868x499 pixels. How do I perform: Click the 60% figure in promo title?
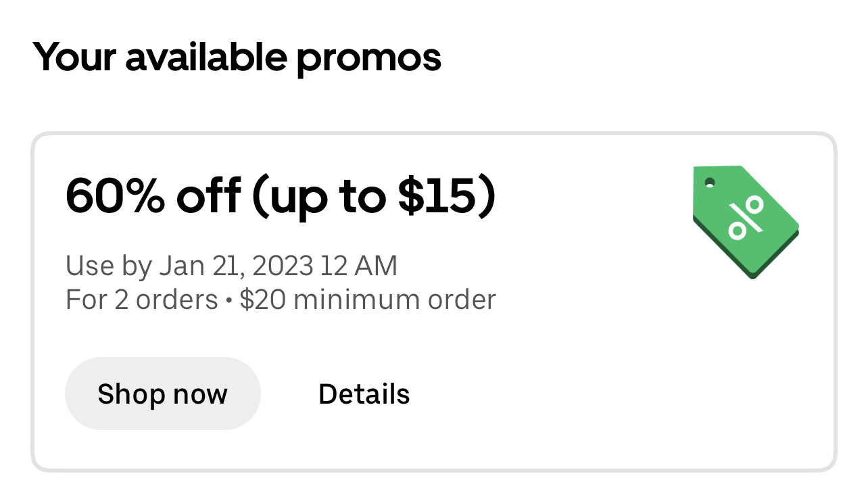(116, 195)
